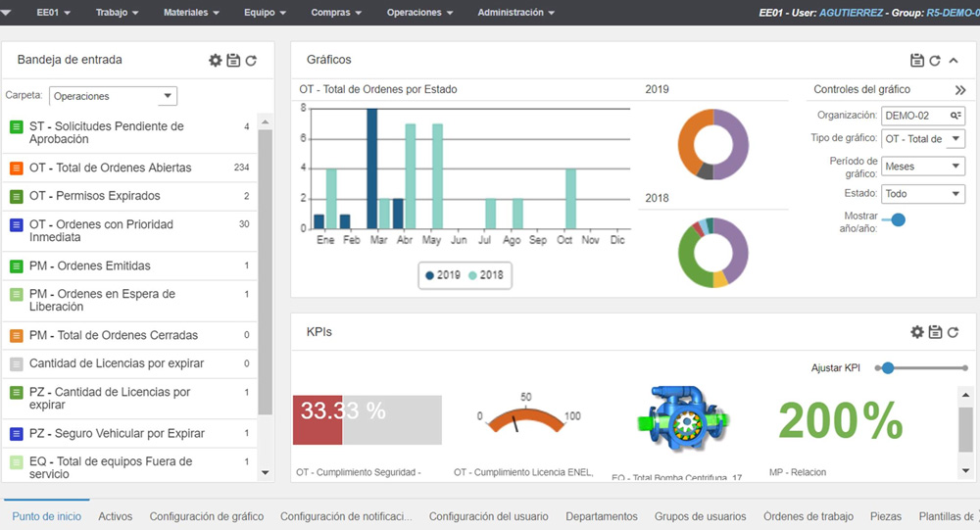Open the Equipo menu
The image size is (980, 530).
(265, 13)
